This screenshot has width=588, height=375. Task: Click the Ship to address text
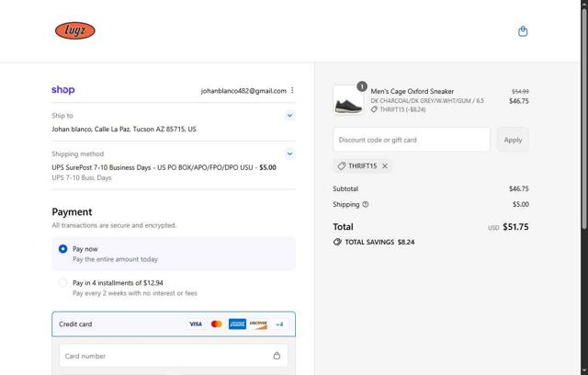click(124, 129)
